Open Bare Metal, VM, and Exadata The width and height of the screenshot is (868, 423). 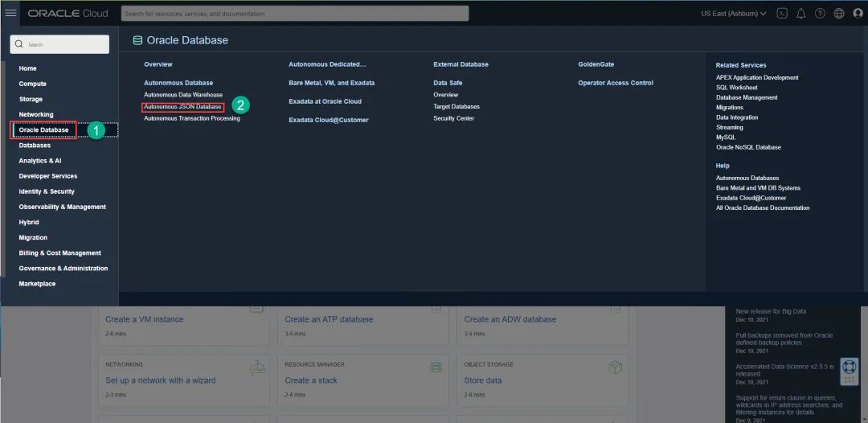tap(332, 83)
